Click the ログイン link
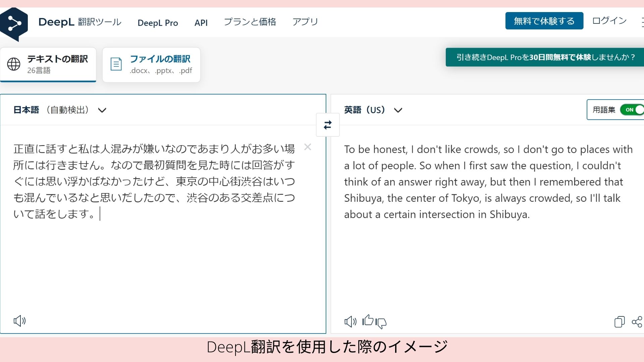Viewport: 644px width, 362px height. coord(609,21)
